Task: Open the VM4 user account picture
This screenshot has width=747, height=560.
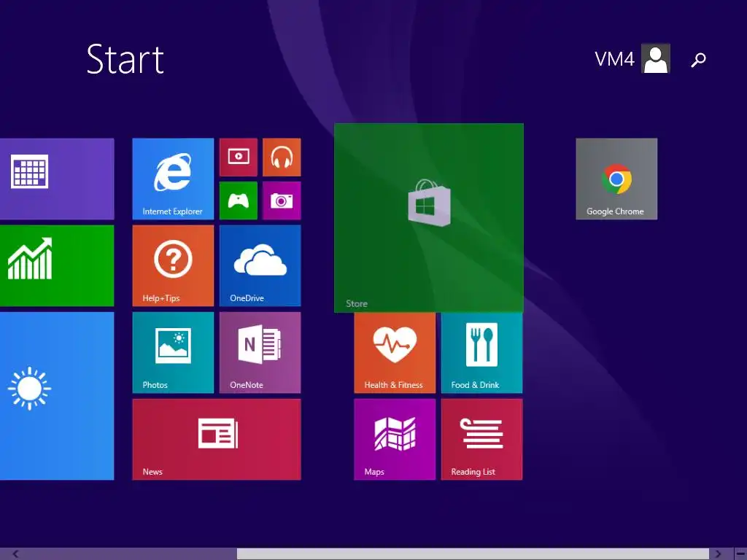Action: (x=656, y=58)
